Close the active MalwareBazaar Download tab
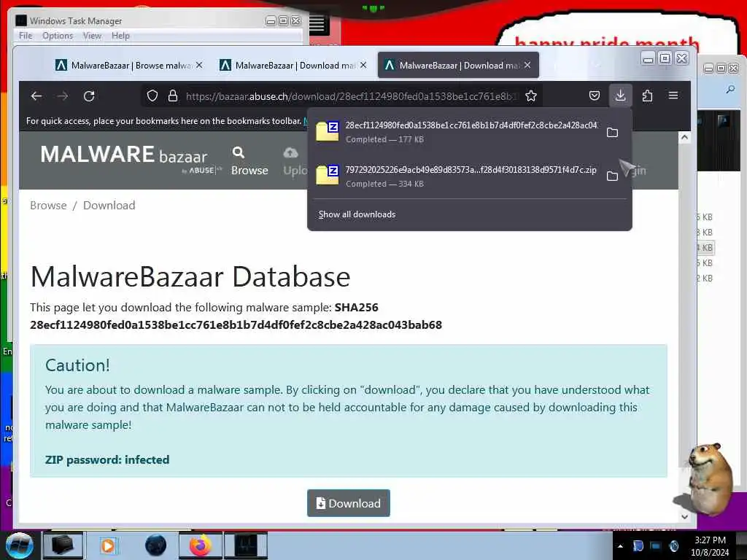The height and width of the screenshot is (560, 747). point(527,65)
